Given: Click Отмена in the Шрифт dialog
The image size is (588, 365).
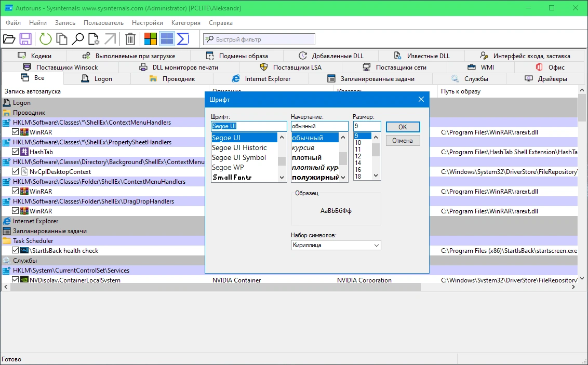Looking at the screenshot, I should click(403, 141).
